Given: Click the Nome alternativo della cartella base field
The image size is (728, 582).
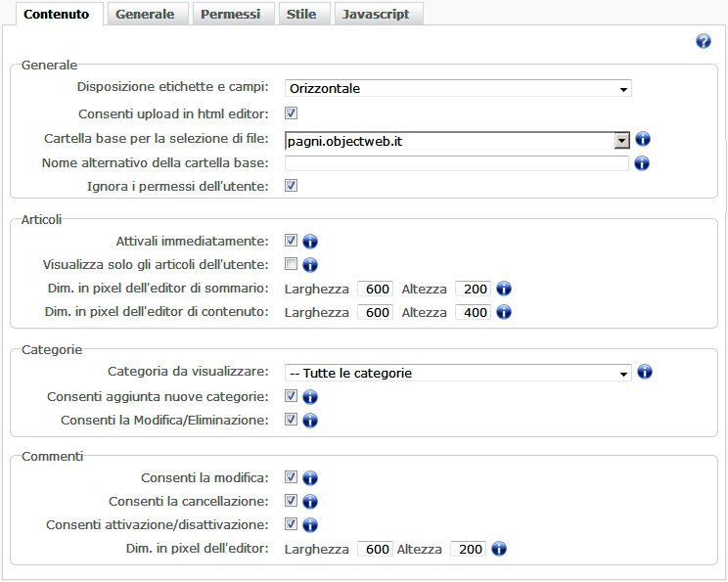Looking at the screenshot, I should click(x=456, y=163).
